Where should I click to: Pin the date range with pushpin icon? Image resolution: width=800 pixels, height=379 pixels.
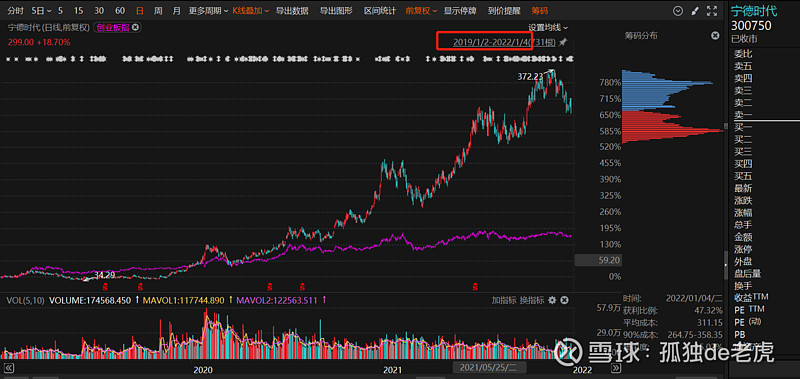[563, 42]
